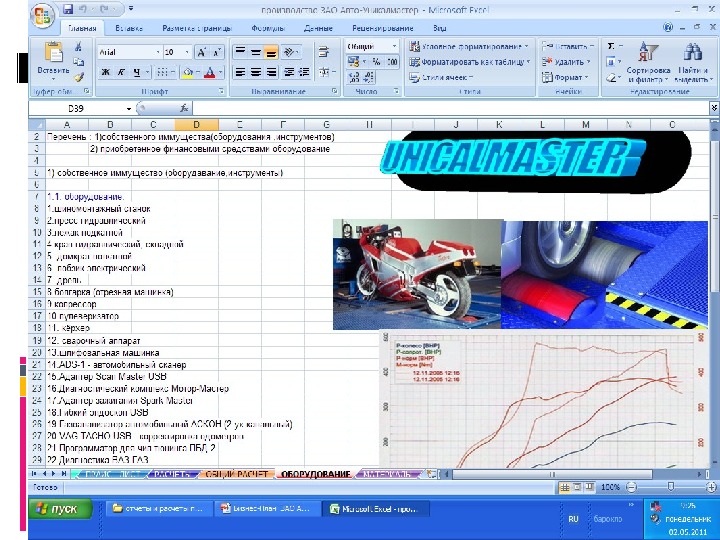Viewport: 720px width, 540px height.
Task: Save the workbook from quick access toolbar
Action: tap(68, 9)
